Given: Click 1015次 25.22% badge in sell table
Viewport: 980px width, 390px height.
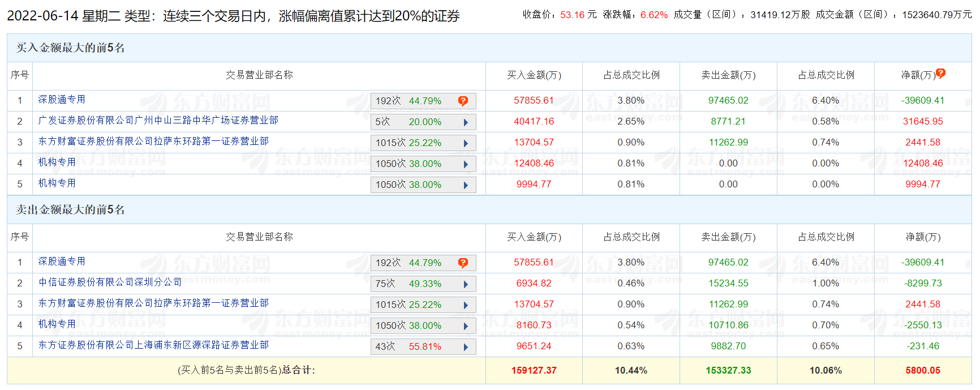Looking at the screenshot, I should point(423,305).
